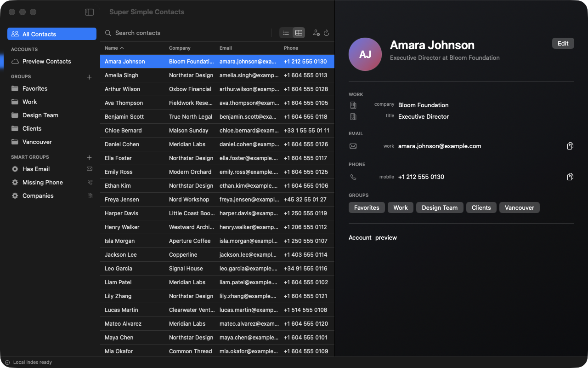Viewport: 588px width, 368px height.
Task: Click cloud icon next to Preview Contacts
Action: (x=15, y=61)
